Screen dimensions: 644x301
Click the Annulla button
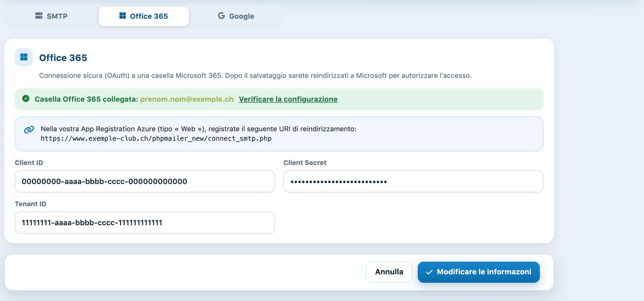coord(389,272)
